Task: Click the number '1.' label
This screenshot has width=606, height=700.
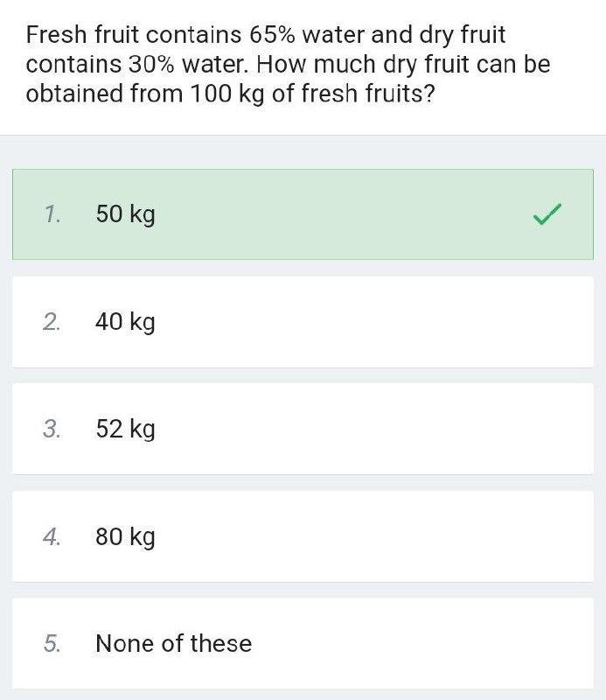Action: (51, 213)
